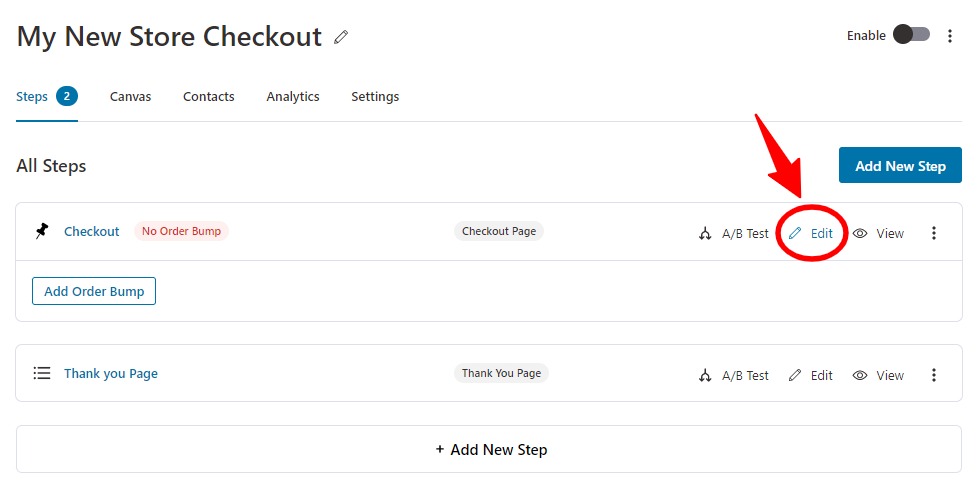Screen dimensions: 980x492
Task: Click the Edit pencil icon for Thank you Page
Action: coord(795,375)
